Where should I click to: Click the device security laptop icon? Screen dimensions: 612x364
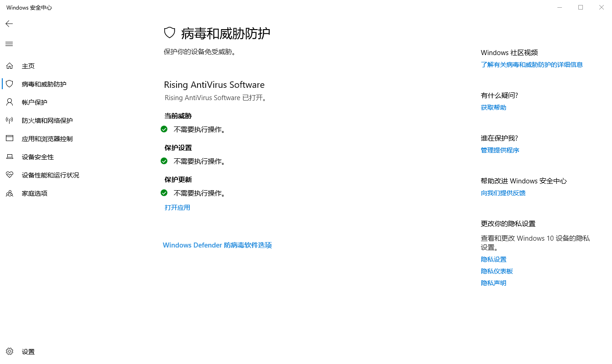[10, 157]
